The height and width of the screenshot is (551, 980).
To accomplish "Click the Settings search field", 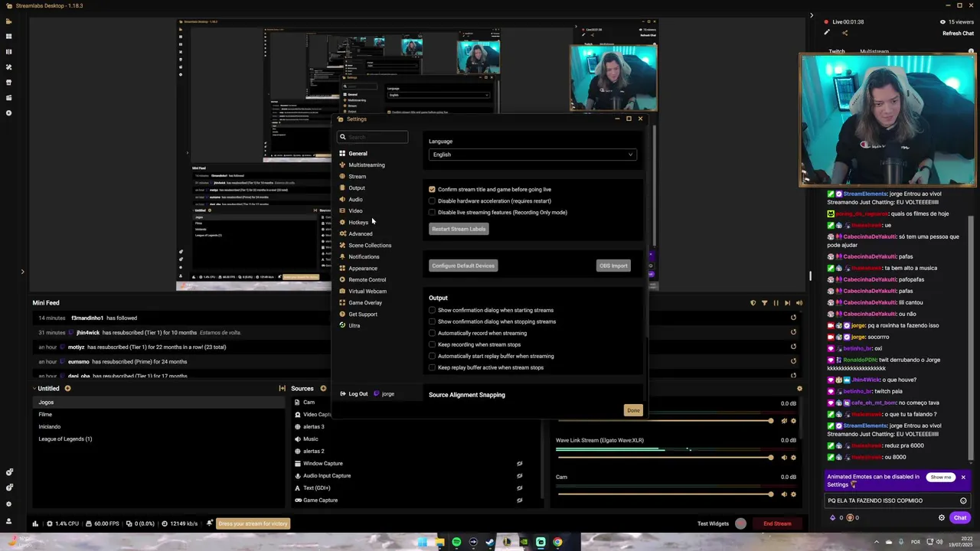I will click(373, 137).
